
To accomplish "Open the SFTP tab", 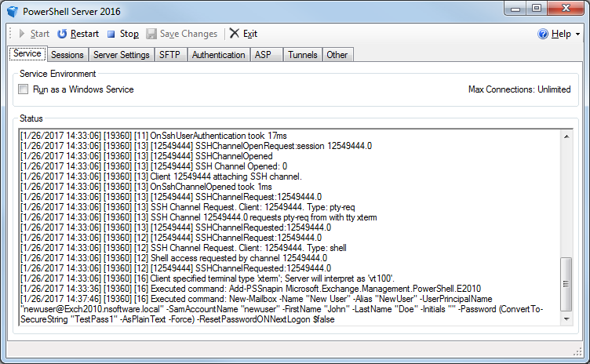I will 169,55.
